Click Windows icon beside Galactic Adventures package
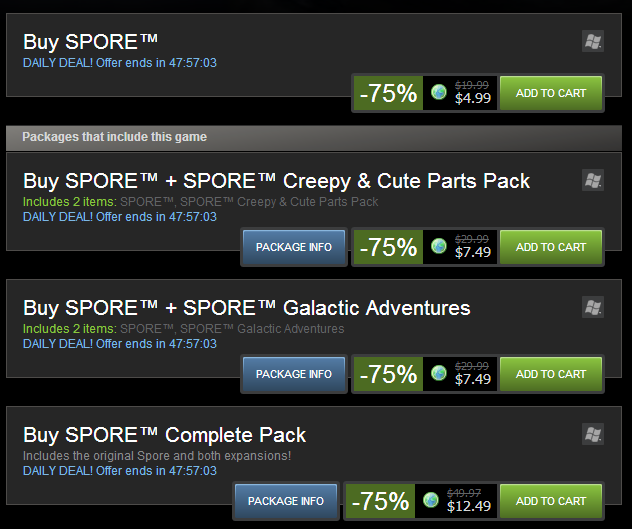The image size is (632, 529). click(593, 307)
